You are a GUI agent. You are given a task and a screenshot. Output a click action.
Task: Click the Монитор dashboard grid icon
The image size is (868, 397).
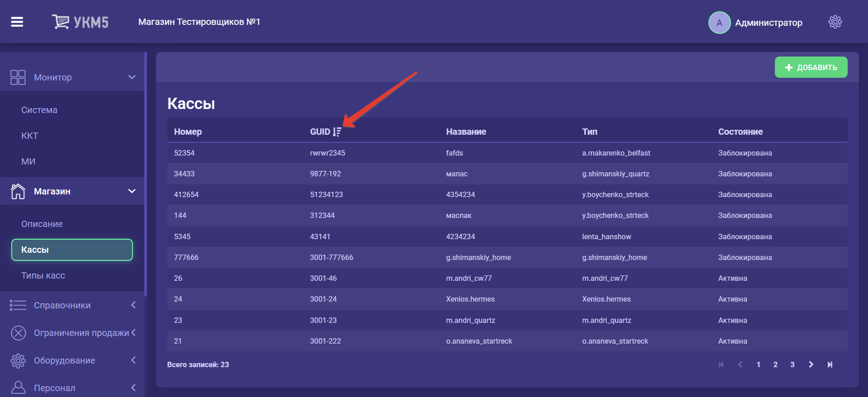point(18,77)
